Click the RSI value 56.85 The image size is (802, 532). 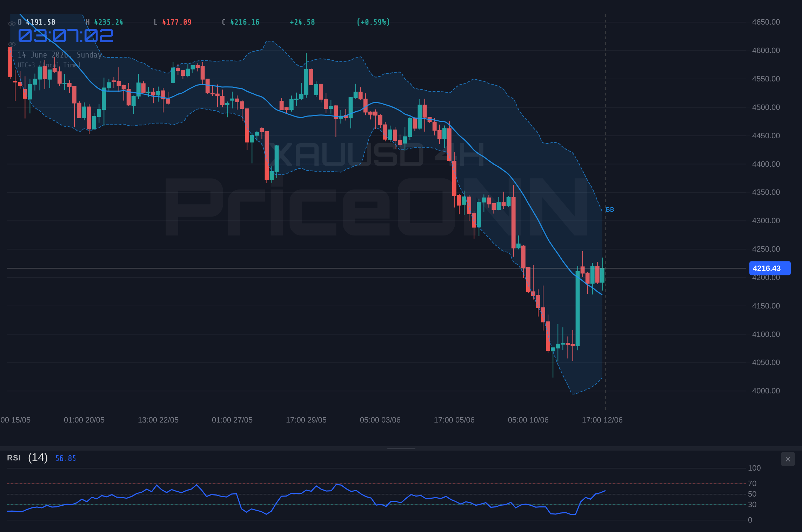pos(66,458)
